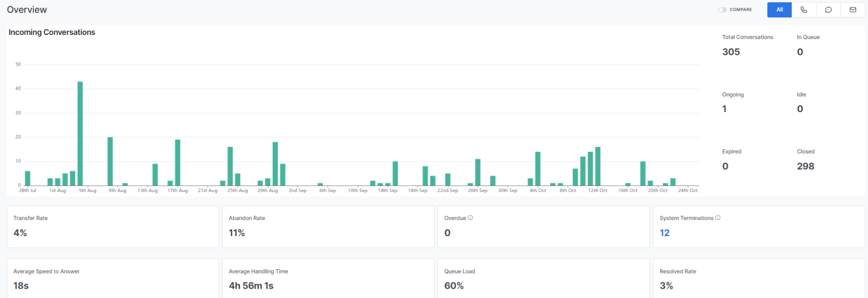Select the All channels tab
The image size is (868, 298).
click(x=779, y=10)
